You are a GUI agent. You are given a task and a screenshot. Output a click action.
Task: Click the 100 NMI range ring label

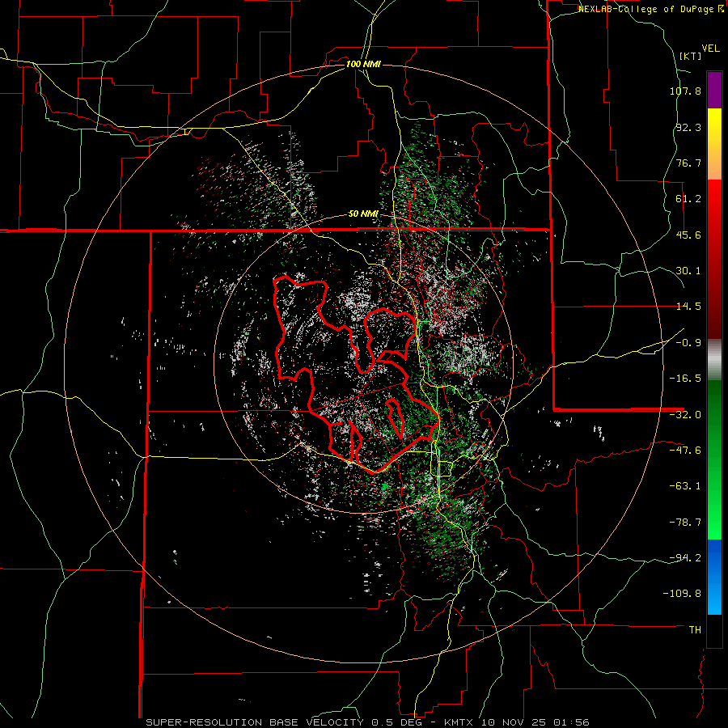point(363,64)
